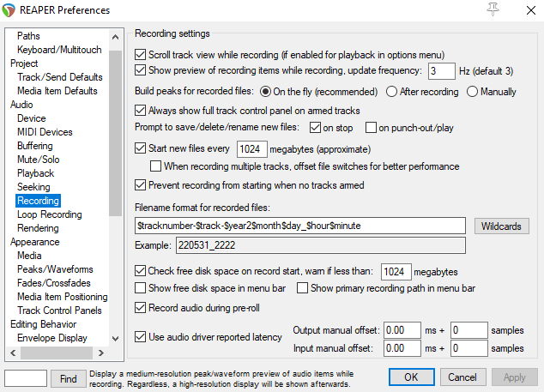Click the horizontal scroll right arrow

pos(101,353)
